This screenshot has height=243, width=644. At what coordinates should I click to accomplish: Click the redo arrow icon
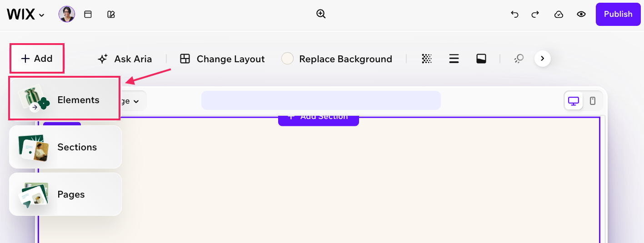point(535,14)
